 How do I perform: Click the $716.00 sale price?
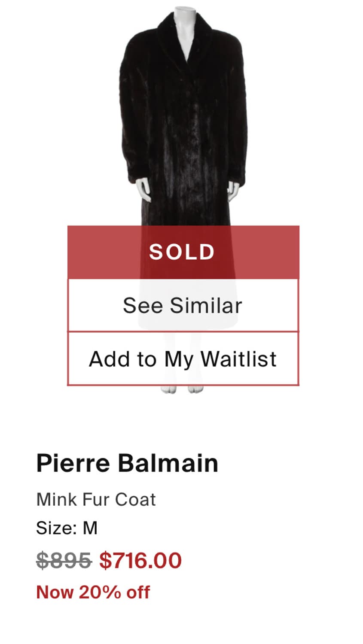coord(140,560)
